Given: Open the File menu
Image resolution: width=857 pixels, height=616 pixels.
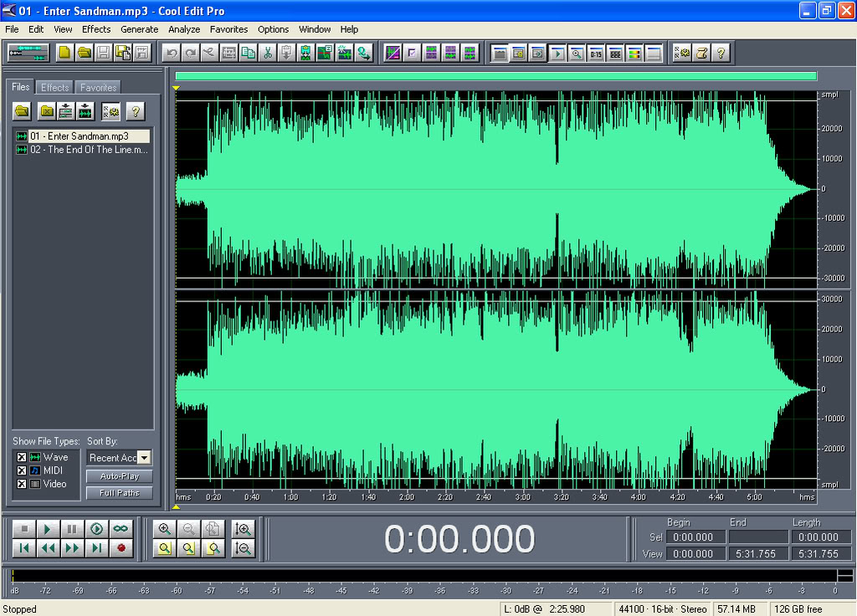Looking at the screenshot, I should click(x=12, y=29).
